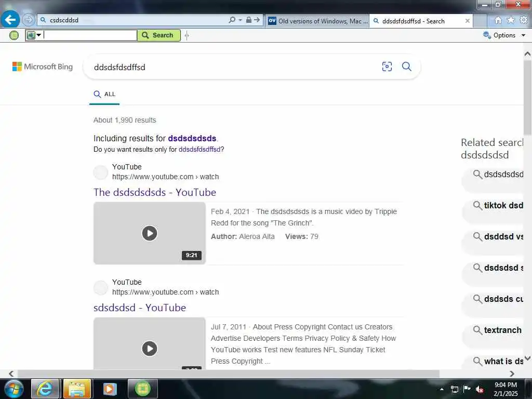Open The dsdsdsdsds - YouTube result
The height and width of the screenshot is (399, 532).
[x=155, y=192]
